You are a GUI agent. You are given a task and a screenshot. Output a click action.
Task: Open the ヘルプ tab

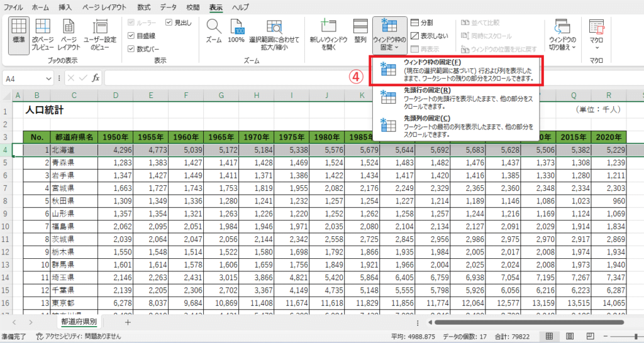pyautogui.click(x=240, y=8)
